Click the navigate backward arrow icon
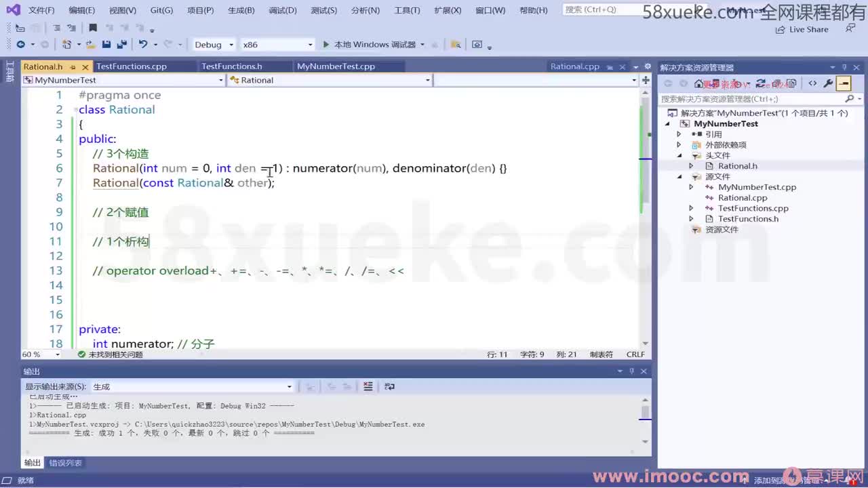This screenshot has width=868, height=488. (x=20, y=45)
